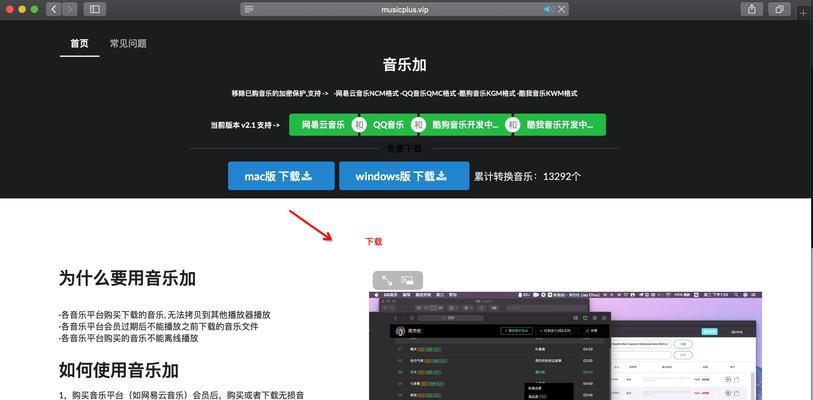
Task: Open Reader view icon in address bar
Action: (x=249, y=9)
